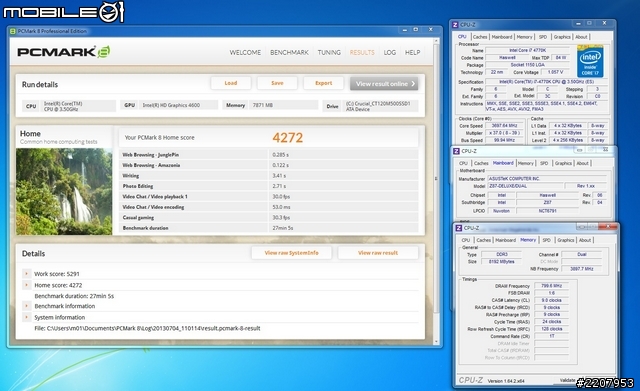Click the PCMark 8 logo
Image resolution: width=640 pixels, height=391 pixels.
pyautogui.click(x=64, y=52)
